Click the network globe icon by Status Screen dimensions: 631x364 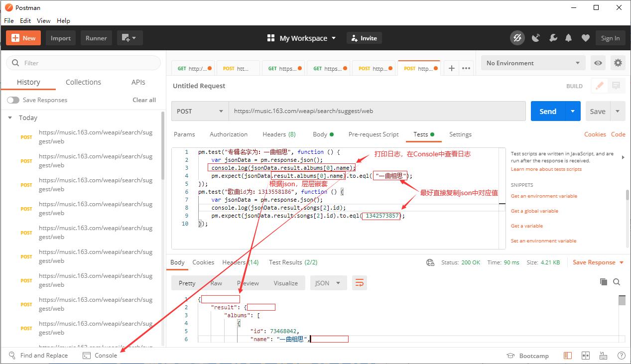tap(430, 262)
